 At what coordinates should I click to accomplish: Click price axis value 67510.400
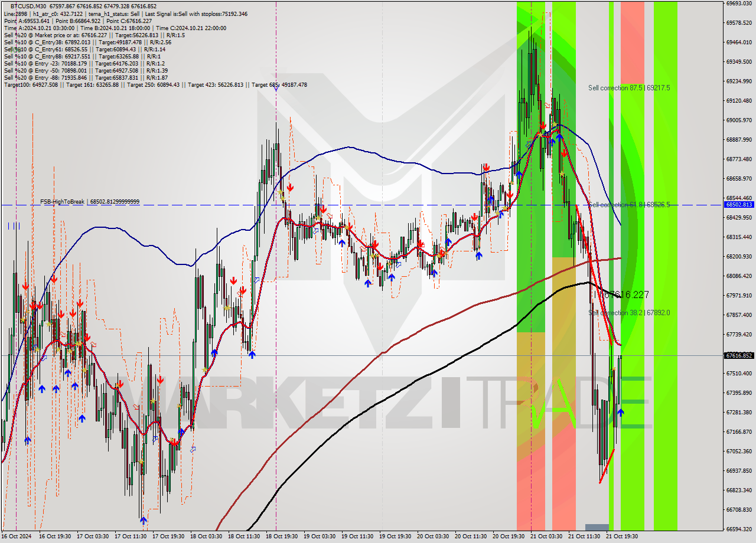[x=738, y=373]
